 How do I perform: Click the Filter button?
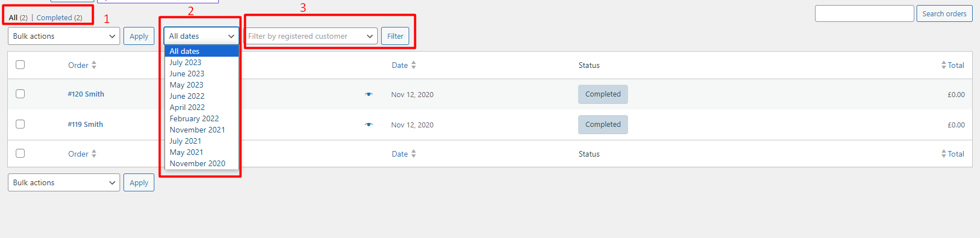tap(395, 36)
